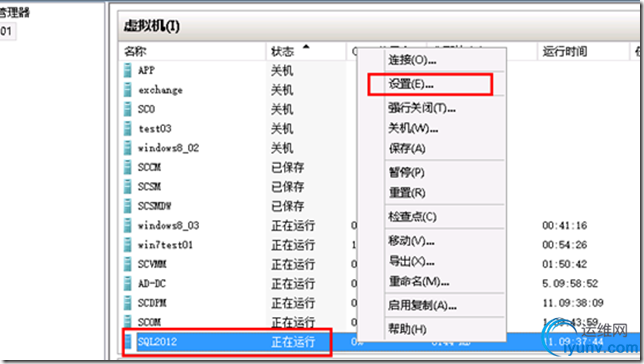Select the APP row name
The width and height of the screenshot is (644, 364).
[146, 70]
